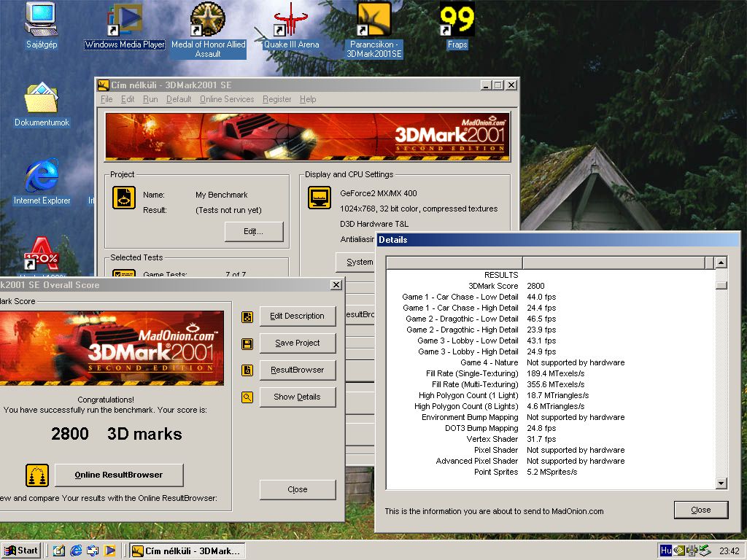
Task: Select the Point Sprites row
Action: pyautogui.click(x=550, y=472)
